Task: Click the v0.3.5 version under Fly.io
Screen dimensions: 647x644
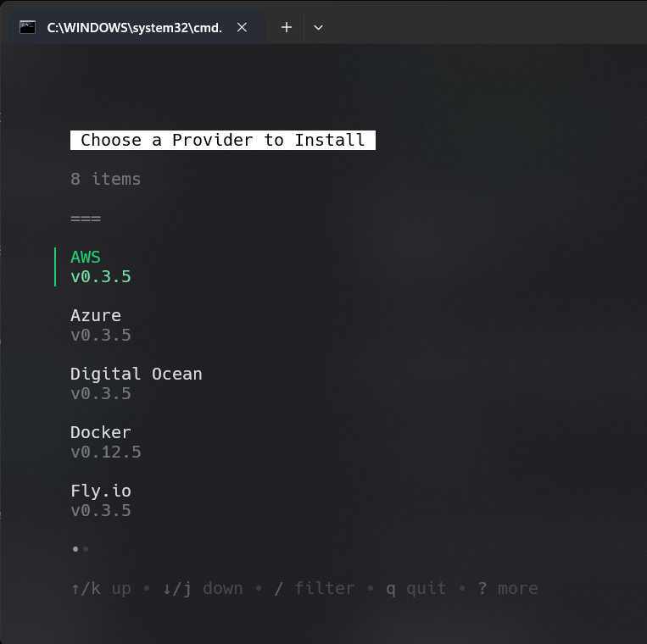Action: pyautogui.click(x=101, y=510)
